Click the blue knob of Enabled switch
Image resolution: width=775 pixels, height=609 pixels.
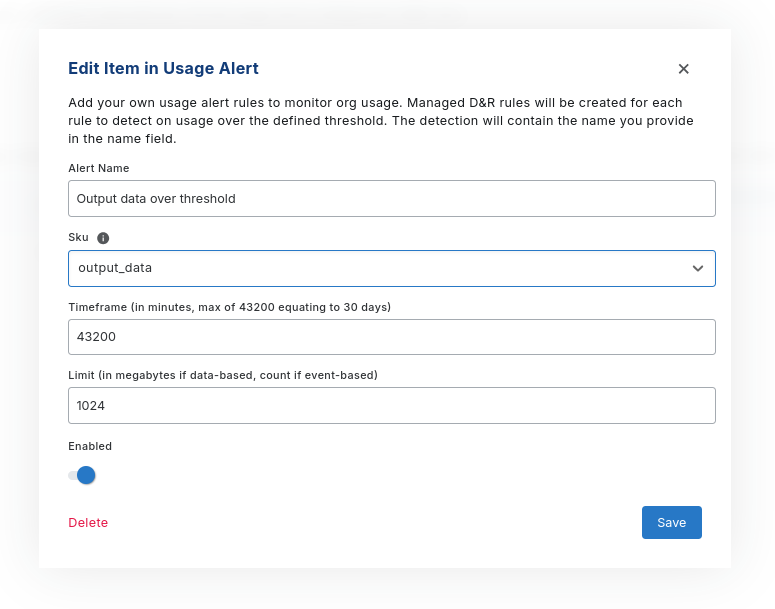tap(87, 475)
